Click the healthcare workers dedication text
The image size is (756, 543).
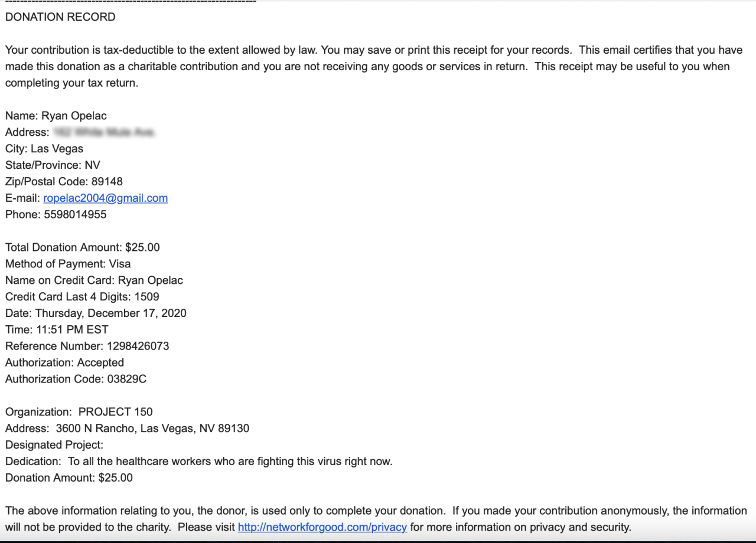[x=230, y=462]
